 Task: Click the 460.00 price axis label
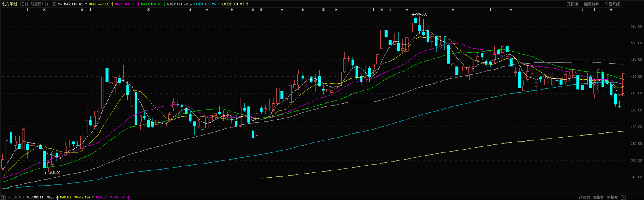click(636, 76)
